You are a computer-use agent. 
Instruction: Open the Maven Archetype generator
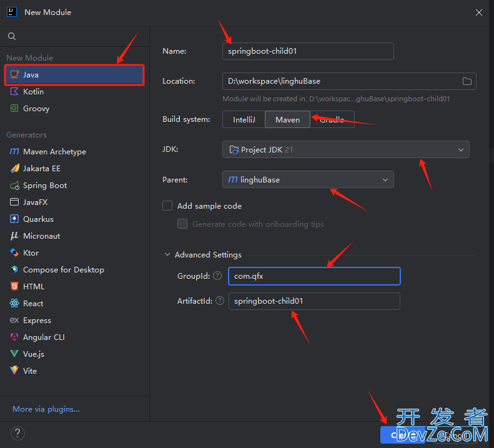coord(74,152)
